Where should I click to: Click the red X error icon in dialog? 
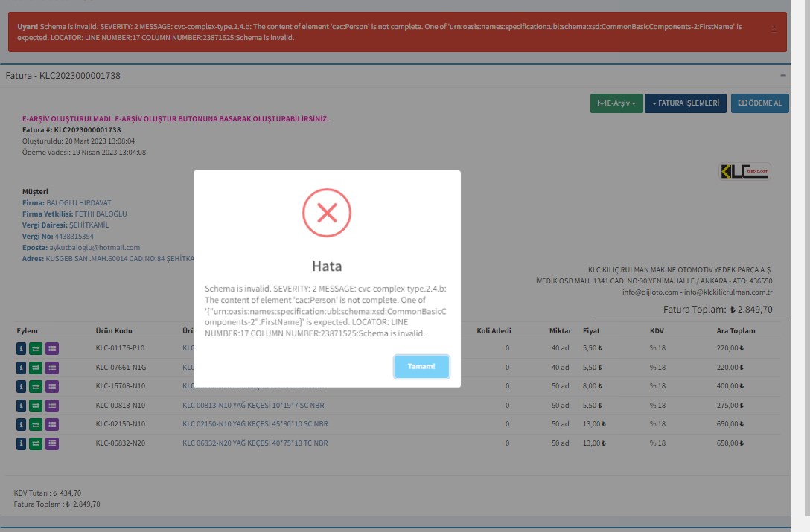click(326, 214)
